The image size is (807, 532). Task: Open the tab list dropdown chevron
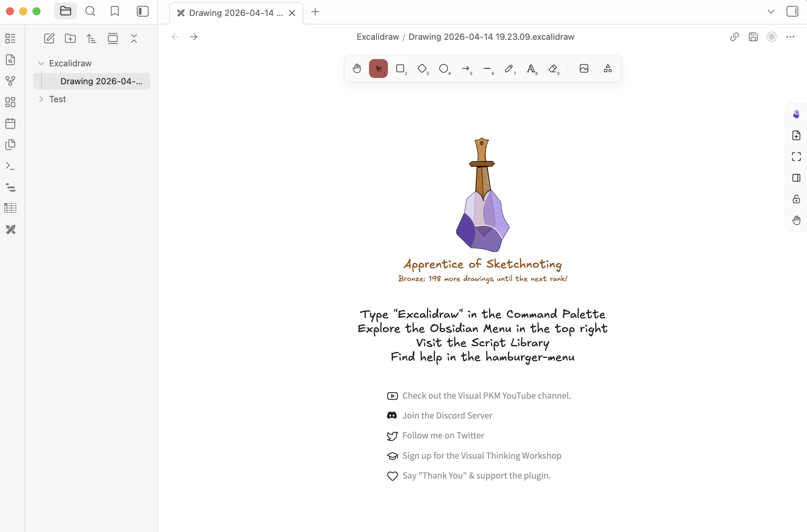[771, 12]
